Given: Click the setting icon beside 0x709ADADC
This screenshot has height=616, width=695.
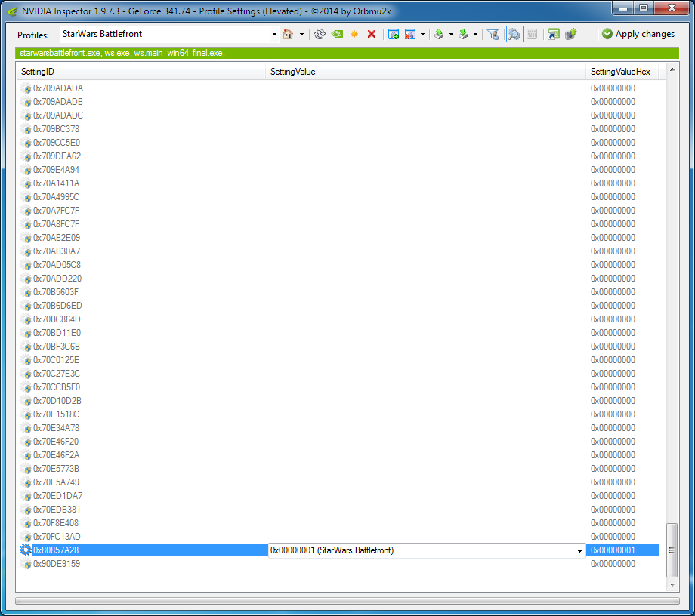Looking at the screenshot, I should [26, 115].
